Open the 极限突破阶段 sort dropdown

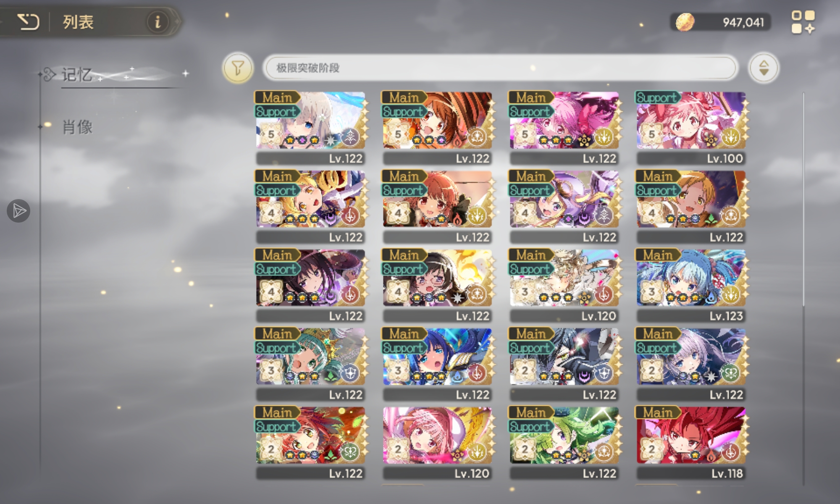click(500, 68)
